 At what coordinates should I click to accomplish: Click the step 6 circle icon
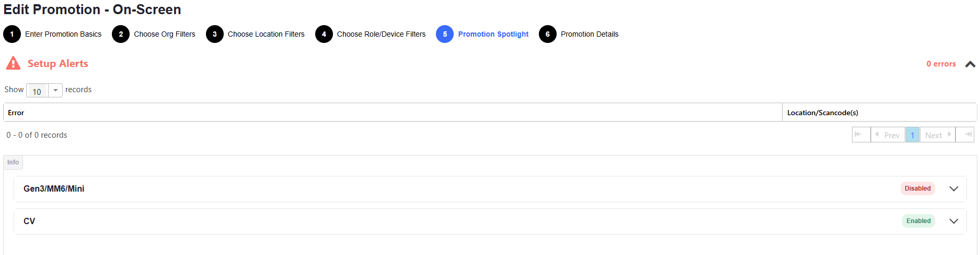548,34
